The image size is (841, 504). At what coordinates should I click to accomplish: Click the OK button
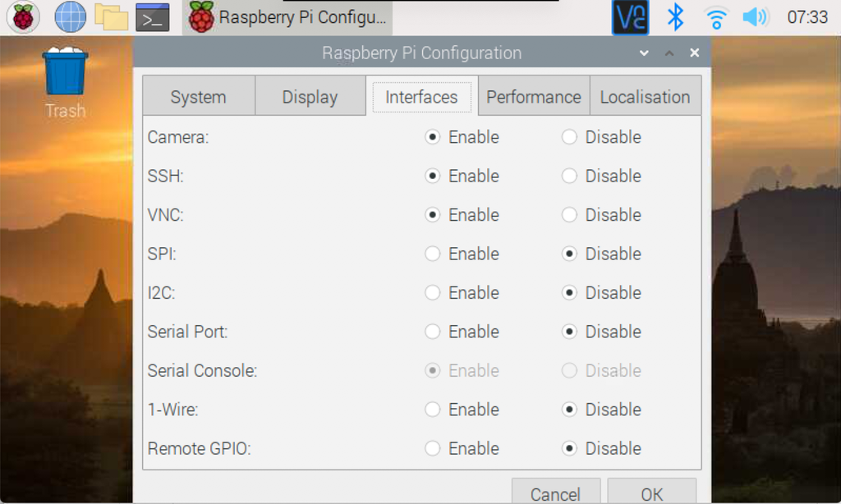[652, 493]
